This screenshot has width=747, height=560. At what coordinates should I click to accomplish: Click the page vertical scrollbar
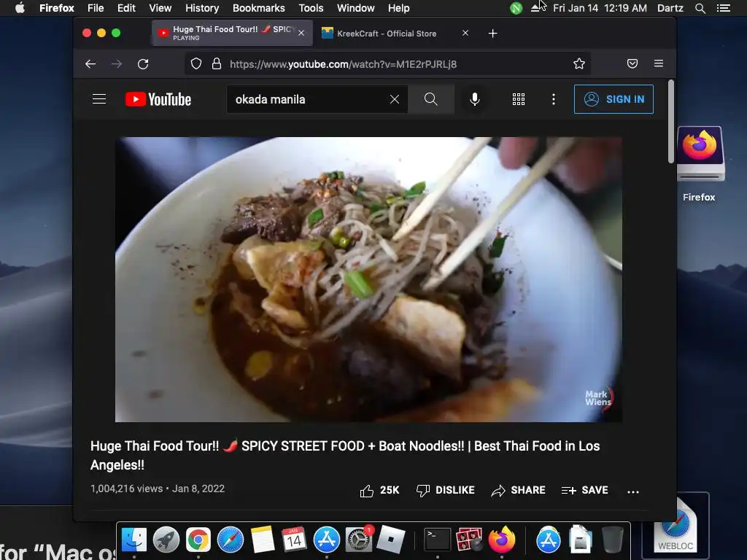coord(671,122)
